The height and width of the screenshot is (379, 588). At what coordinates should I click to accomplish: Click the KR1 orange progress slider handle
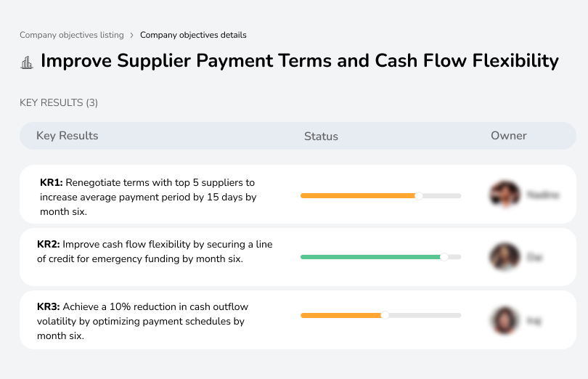(419, 196)
